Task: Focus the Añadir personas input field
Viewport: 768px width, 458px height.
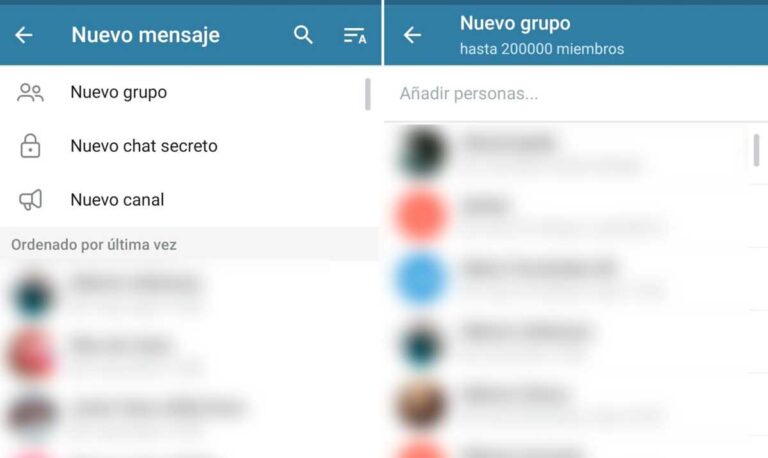Action: coord(576,93)
